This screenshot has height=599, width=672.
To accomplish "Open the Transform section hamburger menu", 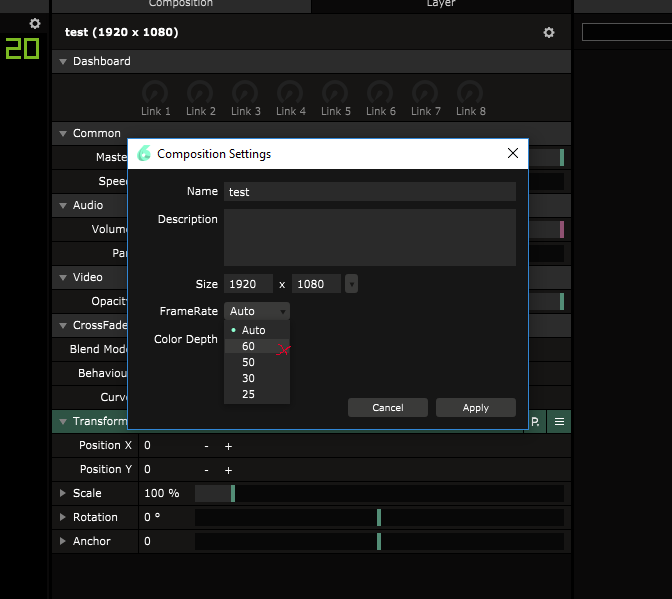I will coord(559,422).
